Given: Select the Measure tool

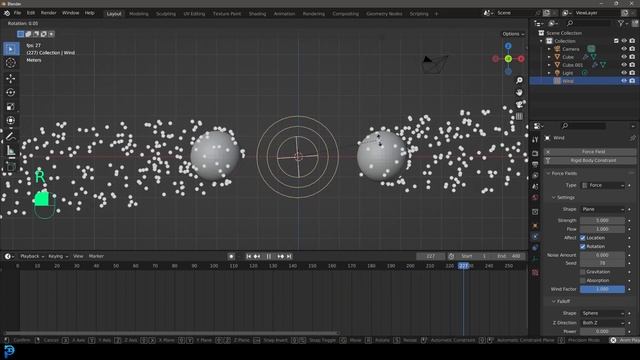Looking at the screenshot, I should (x=11, y=151).
